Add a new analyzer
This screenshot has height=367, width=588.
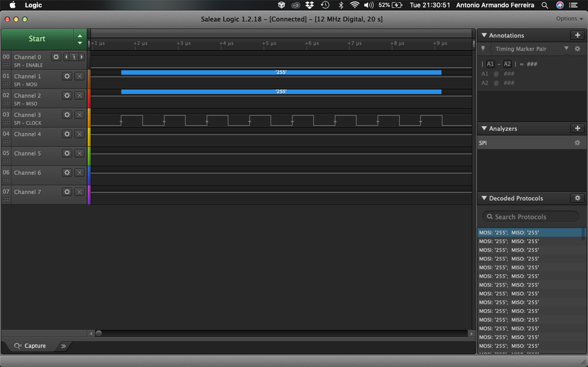click(x=577, y=128)
